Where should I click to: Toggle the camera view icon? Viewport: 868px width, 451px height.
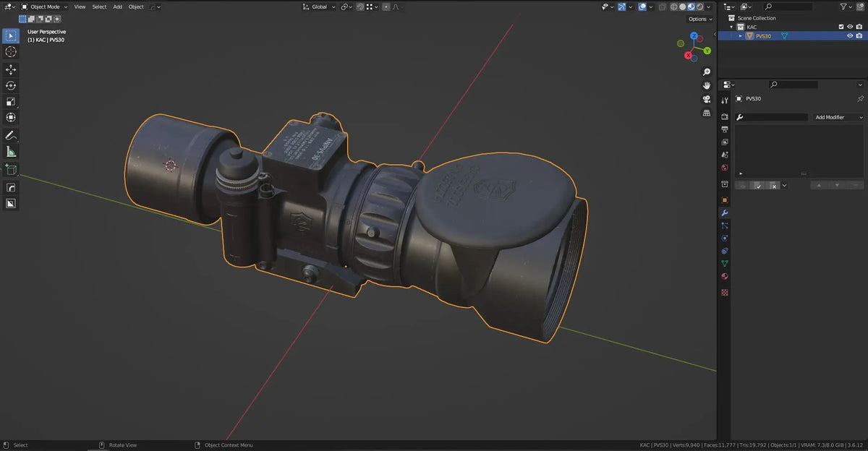707,99
